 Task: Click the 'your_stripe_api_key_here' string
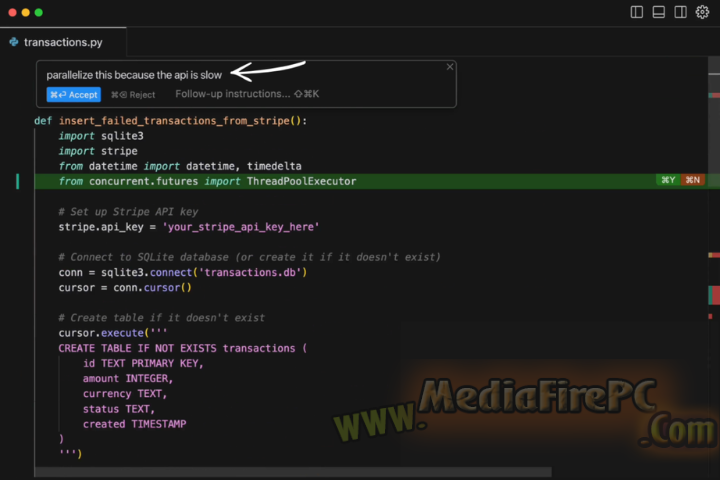click(241, 227)
